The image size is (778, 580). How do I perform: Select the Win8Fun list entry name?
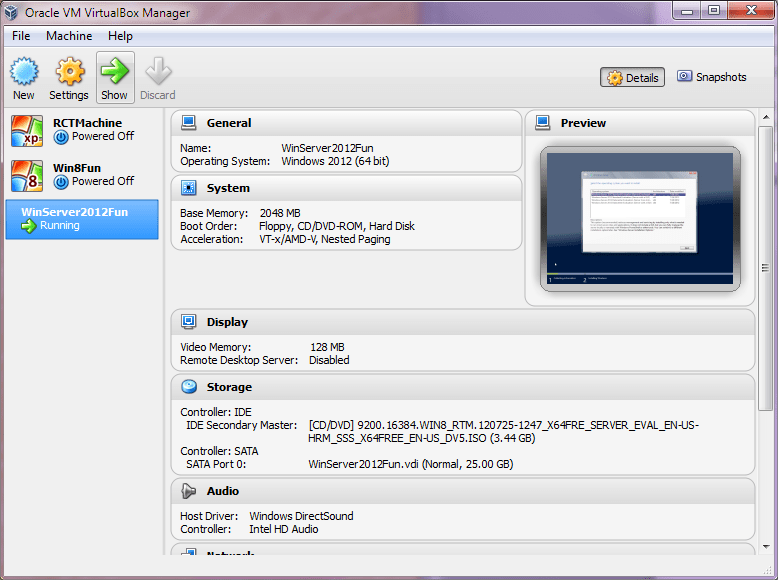click(77, 168)
